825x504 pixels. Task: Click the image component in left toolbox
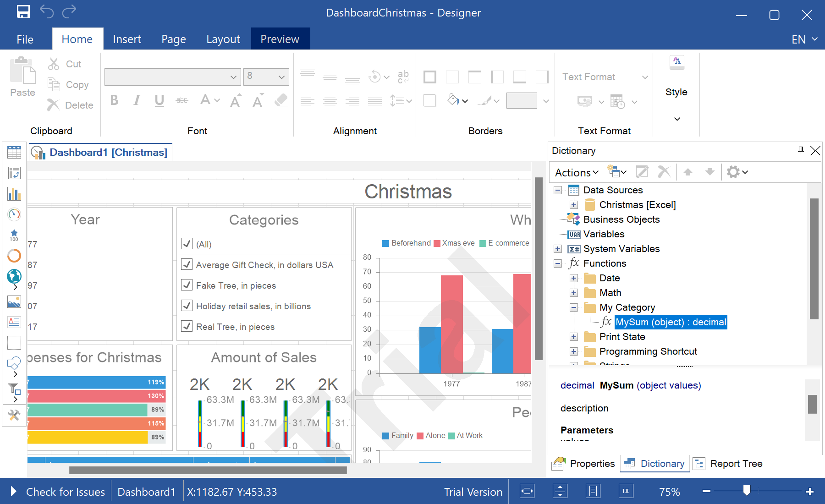14,302
